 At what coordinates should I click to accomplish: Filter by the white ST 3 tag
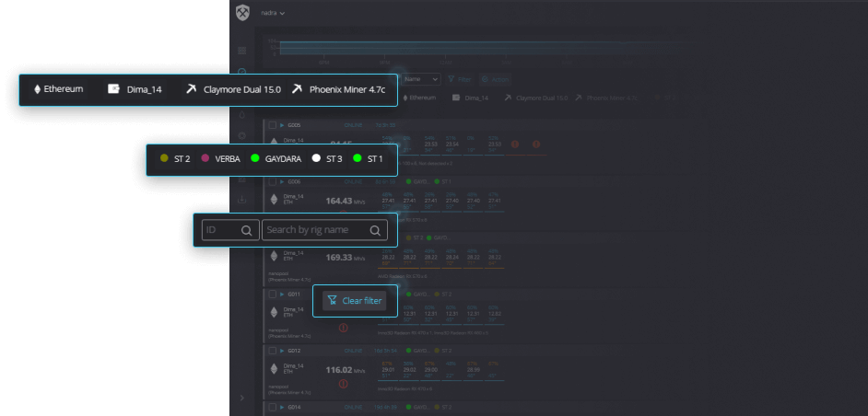327,159
